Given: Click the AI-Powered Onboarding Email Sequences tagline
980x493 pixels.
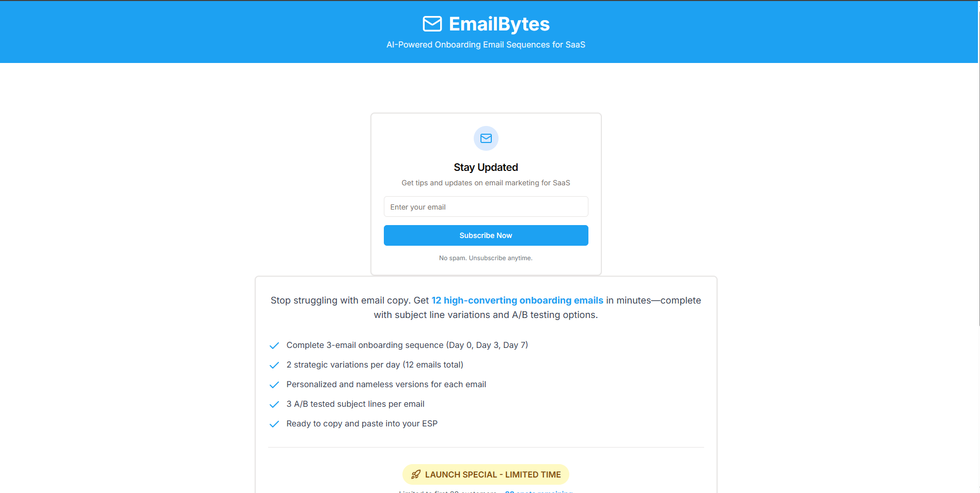Looking at the screenshot, I should click(x=486, y=45).
